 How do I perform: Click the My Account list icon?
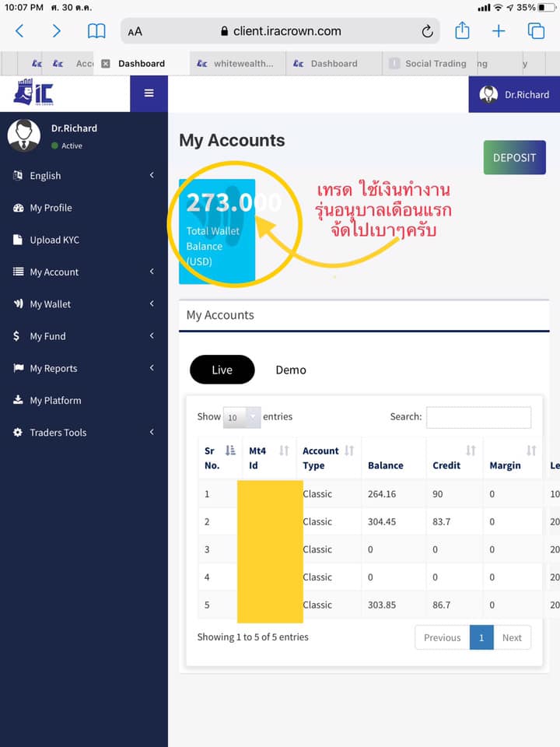[18, 272]
